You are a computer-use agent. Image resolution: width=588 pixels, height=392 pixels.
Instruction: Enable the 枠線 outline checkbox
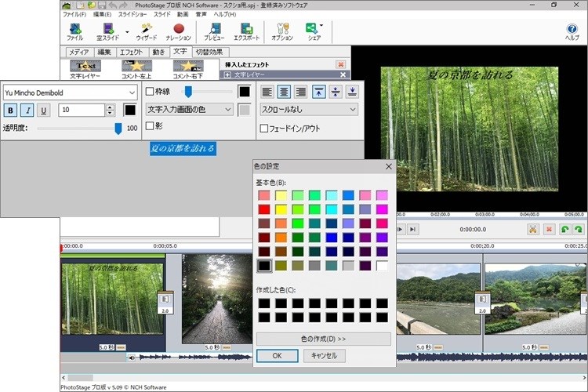pyautogui.click(x=150, y=91)
